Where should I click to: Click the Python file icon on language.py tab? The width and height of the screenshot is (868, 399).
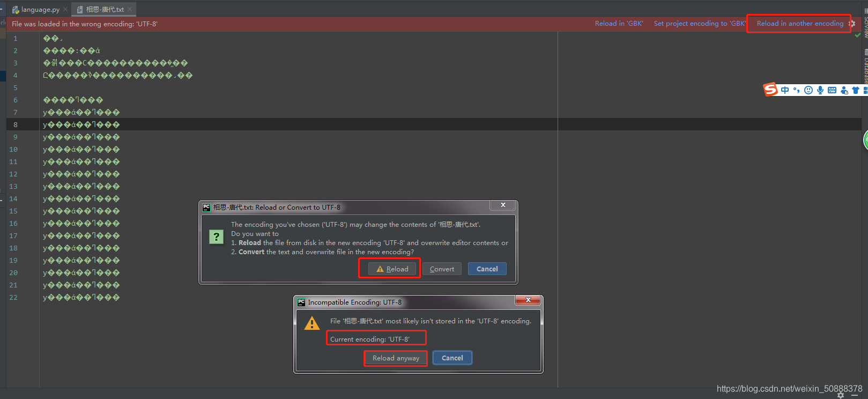(16, 10)
